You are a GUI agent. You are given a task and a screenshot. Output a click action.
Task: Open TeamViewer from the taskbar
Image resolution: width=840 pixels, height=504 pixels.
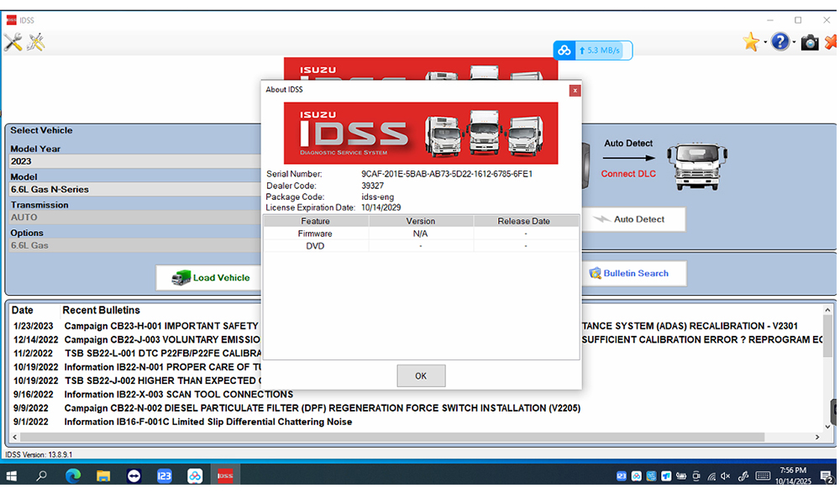point(134,476)
